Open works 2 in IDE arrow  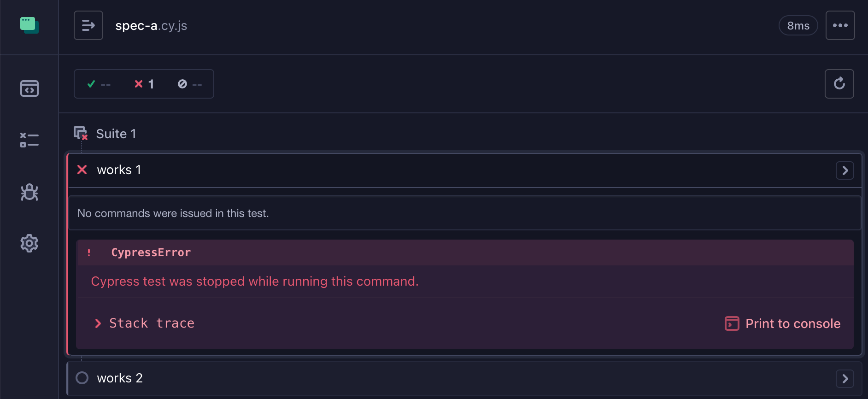pos(845,379)
